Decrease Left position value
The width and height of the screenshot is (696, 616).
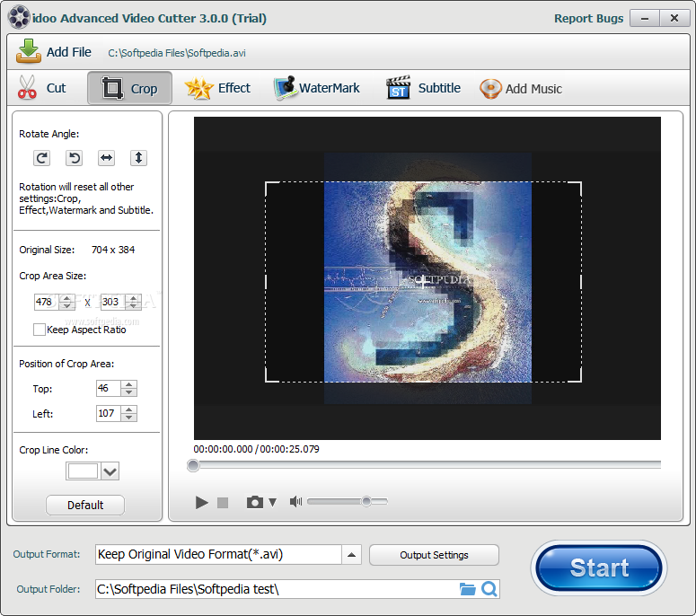pos(128,418)
